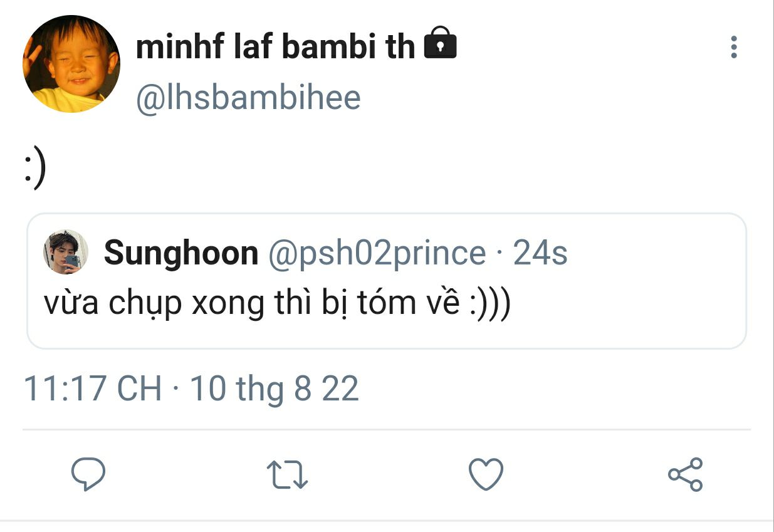Image resolution: width=774 pixels, height=532 pixels.
Task: Visit the @lhsbambihee handle
Action: click(248, 99)
